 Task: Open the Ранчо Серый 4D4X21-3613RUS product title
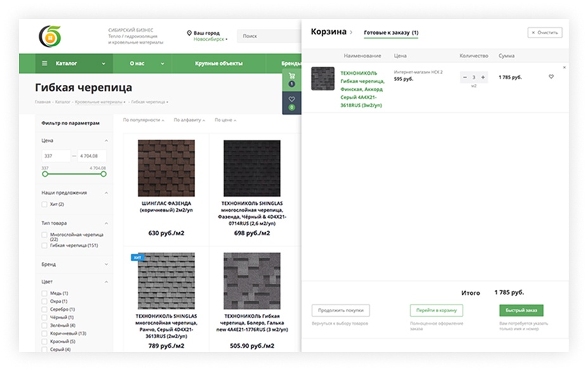[x=166, y=326]
